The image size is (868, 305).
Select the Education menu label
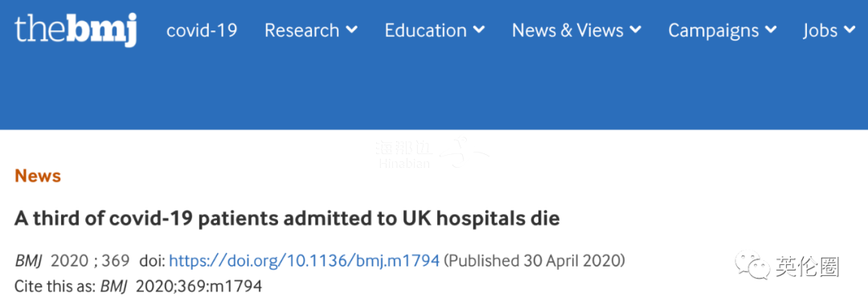(426, 31)
